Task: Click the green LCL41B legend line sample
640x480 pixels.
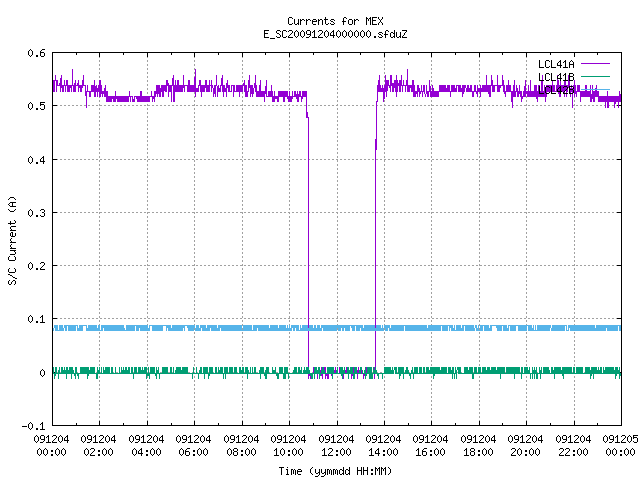Action: pyautogui.click(x=595, y=76)
